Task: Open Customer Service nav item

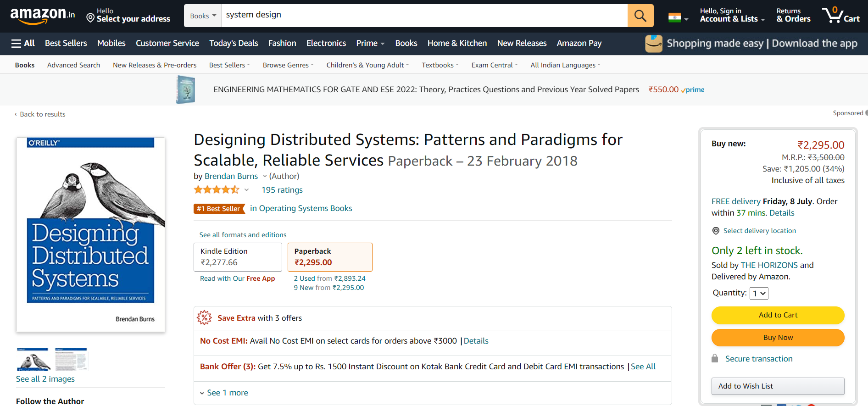Action: (167, 43)
